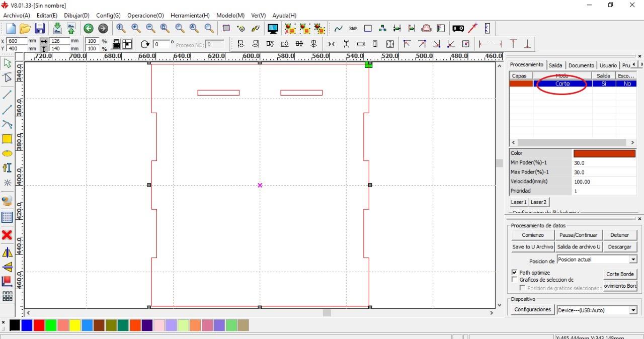
Task: Open the Ayuda(H) menu
Action: click(x=284, y=16)
